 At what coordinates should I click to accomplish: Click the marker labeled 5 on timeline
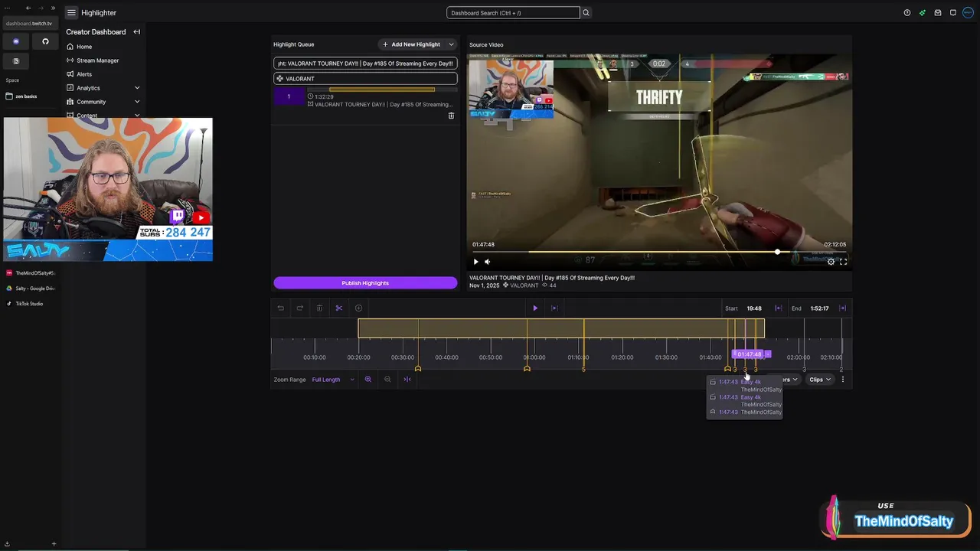(583, 370)
